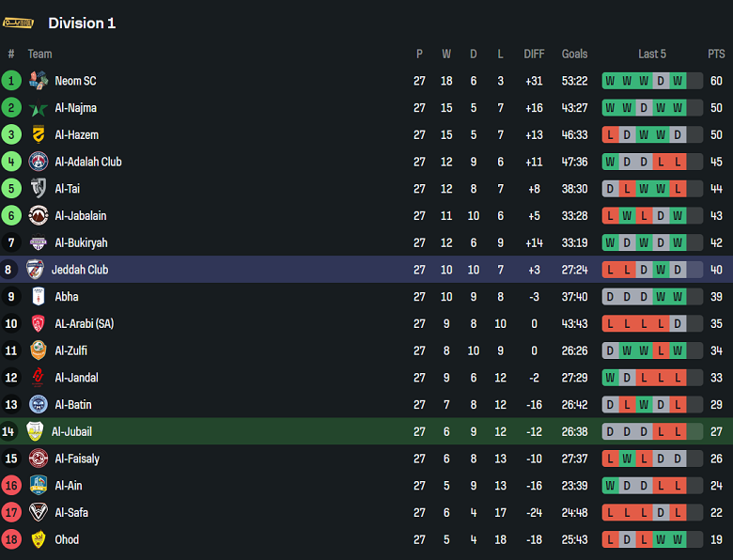Sort table by DIFF column header
This screenshot has height=560, width=733.
coord(534,54)
